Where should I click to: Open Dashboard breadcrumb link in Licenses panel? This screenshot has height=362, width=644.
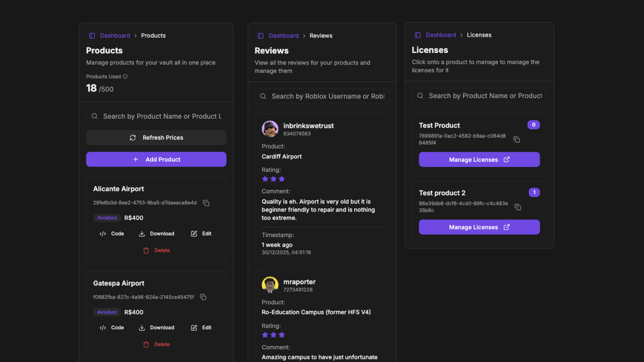(441, 35)
